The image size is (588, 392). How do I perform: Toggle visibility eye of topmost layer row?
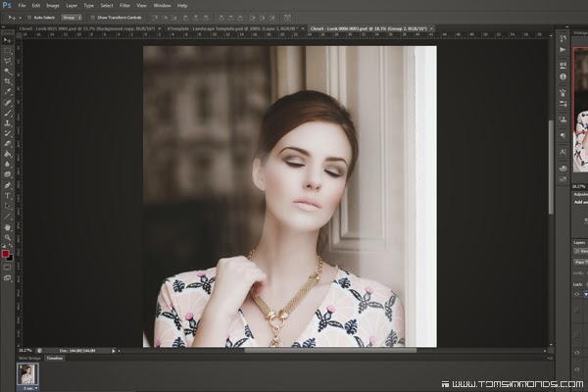tap(577, 294)
